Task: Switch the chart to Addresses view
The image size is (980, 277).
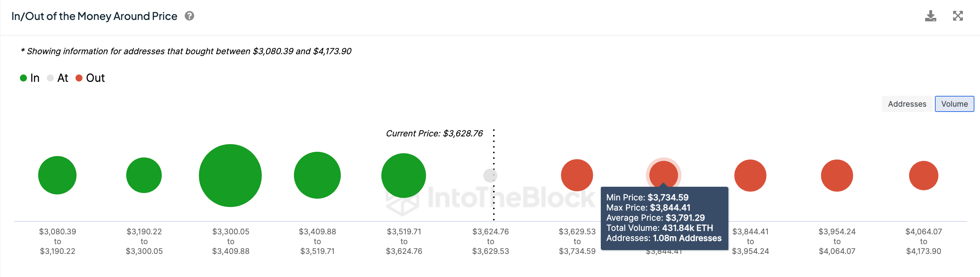Action: tap(907, 104)
